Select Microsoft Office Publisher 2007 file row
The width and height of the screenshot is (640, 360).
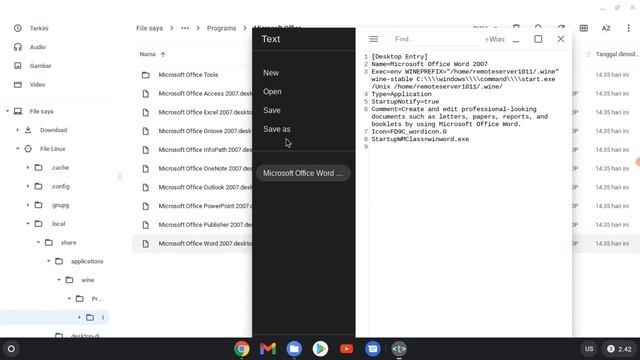(193, 225)
